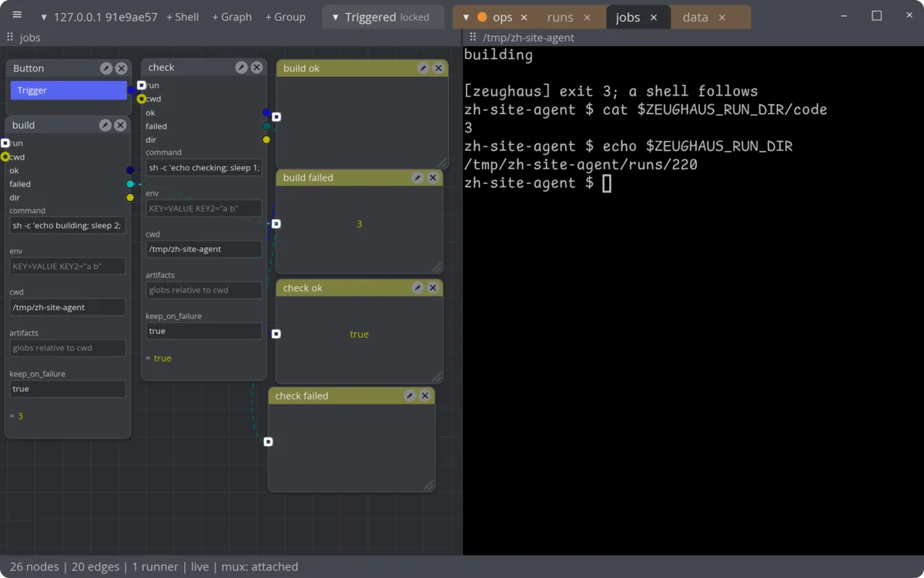
Task: Grab the /tmp/zh-site-agent terminal drag handle
Action: [473, 37]
